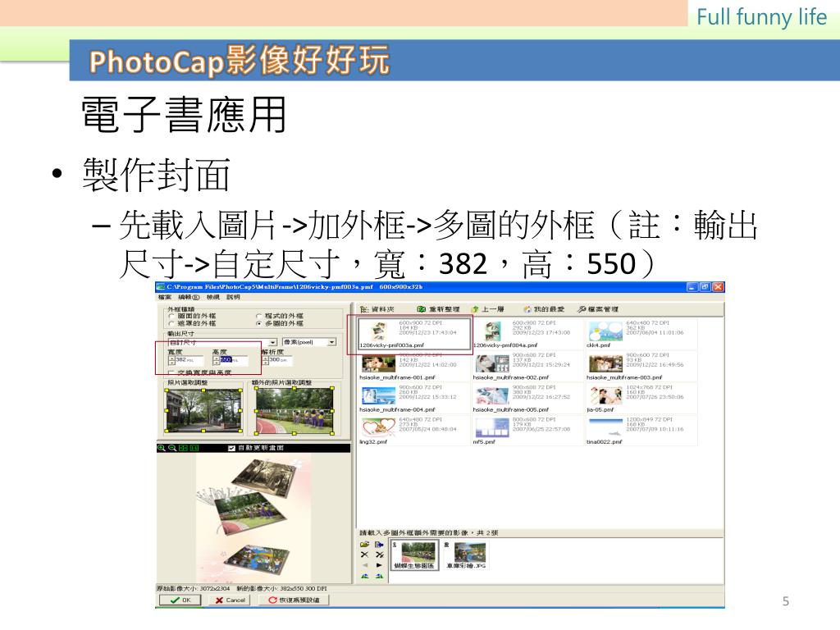Image resolution: width=840 pixels, height=630 pixels.
Task: Click the 1:1 actual size icon
Action: [x=194, y=448]
